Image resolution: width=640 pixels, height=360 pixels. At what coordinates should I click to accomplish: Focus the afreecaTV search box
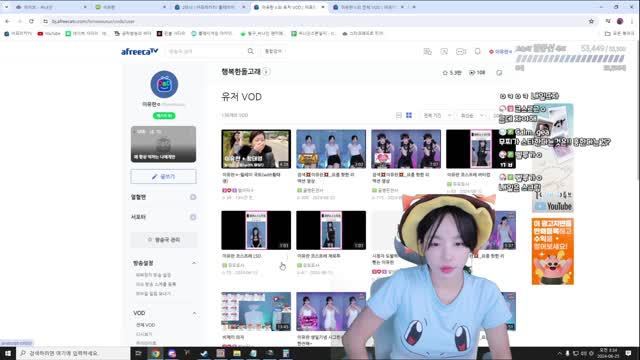(206, 51)
